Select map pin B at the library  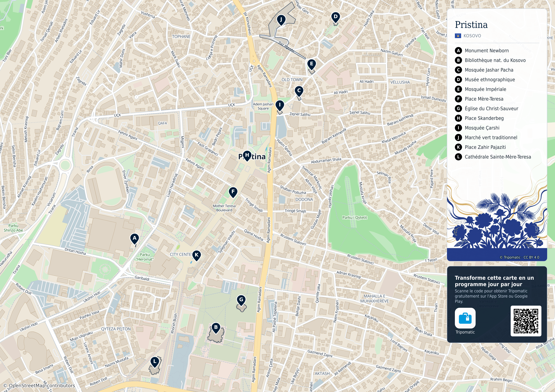[216, 328]
